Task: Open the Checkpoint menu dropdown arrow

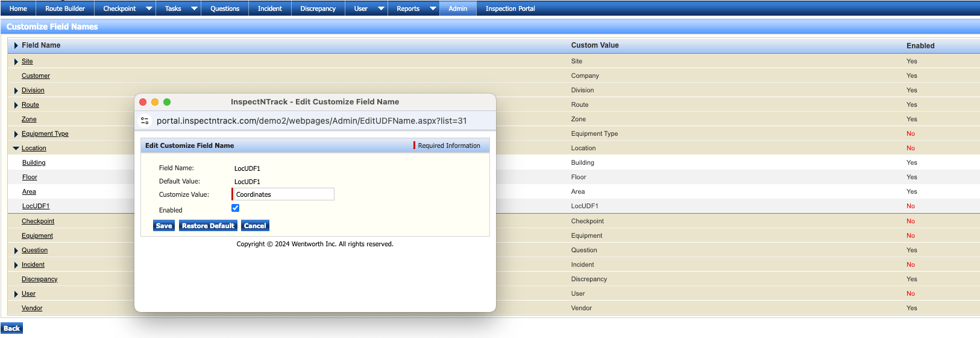Action: coord(149,8)
